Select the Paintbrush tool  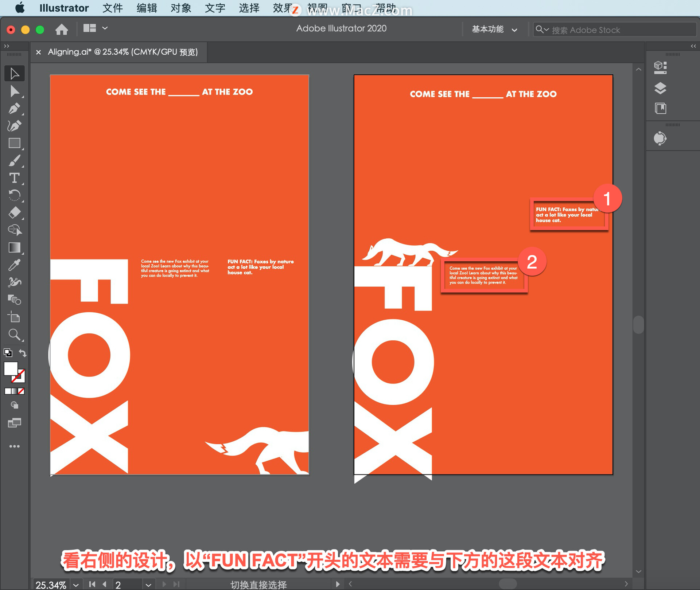tap(15, 161)
